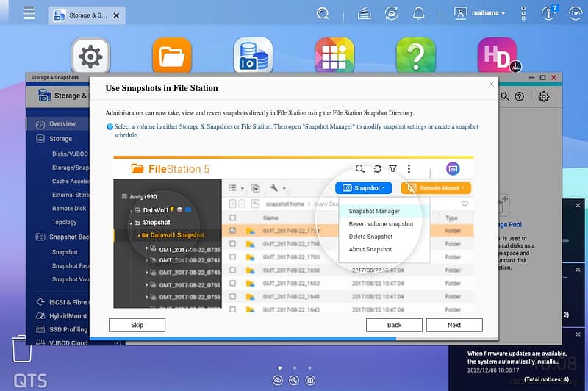Open VJBOD Cloud sidebar item
The height and width of the screenshot is (391, 588).
(62, 342)
